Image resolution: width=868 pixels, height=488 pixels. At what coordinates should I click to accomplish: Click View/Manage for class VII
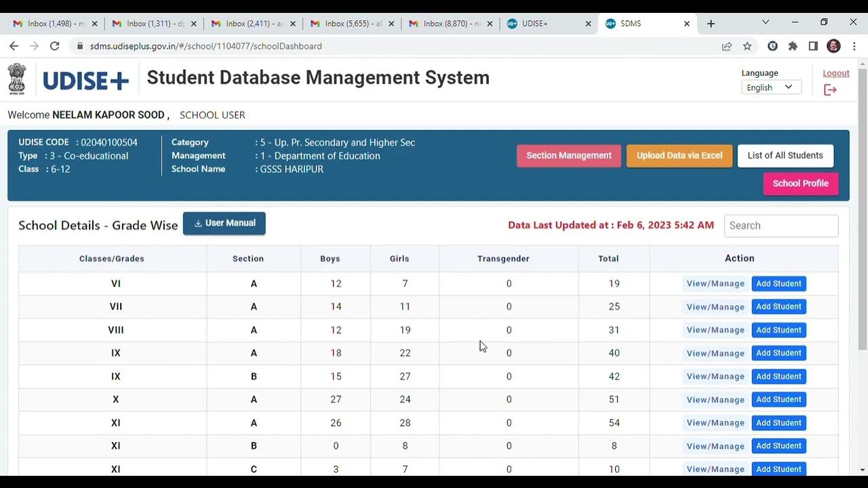(x=715, y=307)
